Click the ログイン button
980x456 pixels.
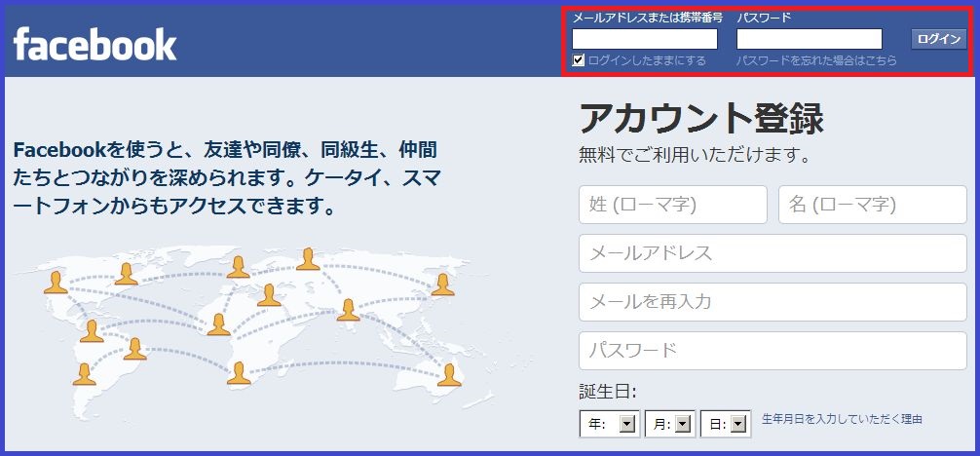point(938,39)
